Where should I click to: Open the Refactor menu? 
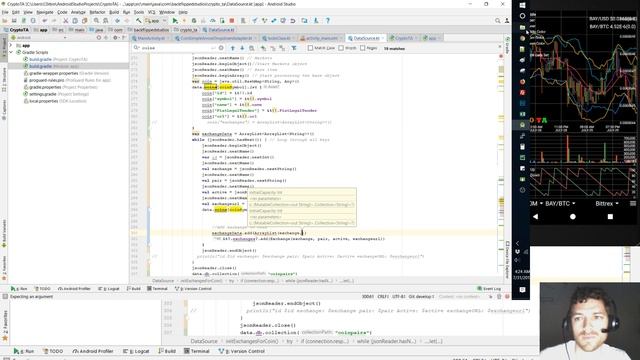click(x=97, y=12)
